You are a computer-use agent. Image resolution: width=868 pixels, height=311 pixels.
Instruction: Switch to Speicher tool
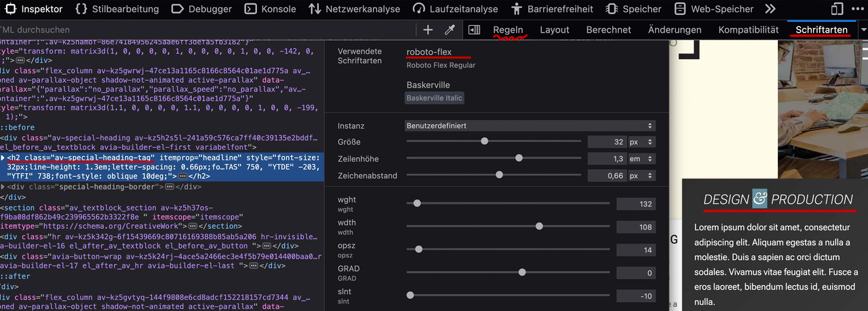click(x=633, y=9)
